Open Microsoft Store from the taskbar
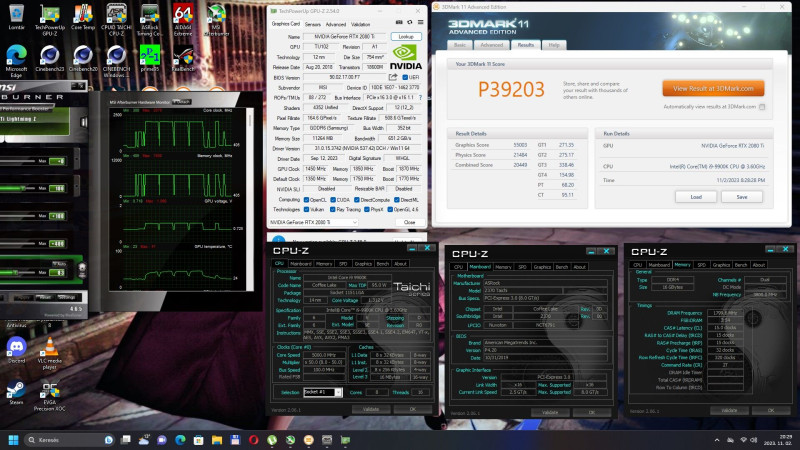This screenshot has width=800, height=450. point(198,440)
